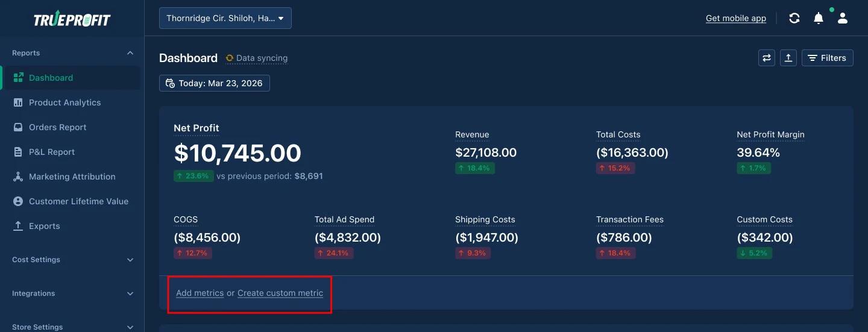Click the Get mobile app link
Viewport: 868px width, 332px height.
click(x=736, y=18)
